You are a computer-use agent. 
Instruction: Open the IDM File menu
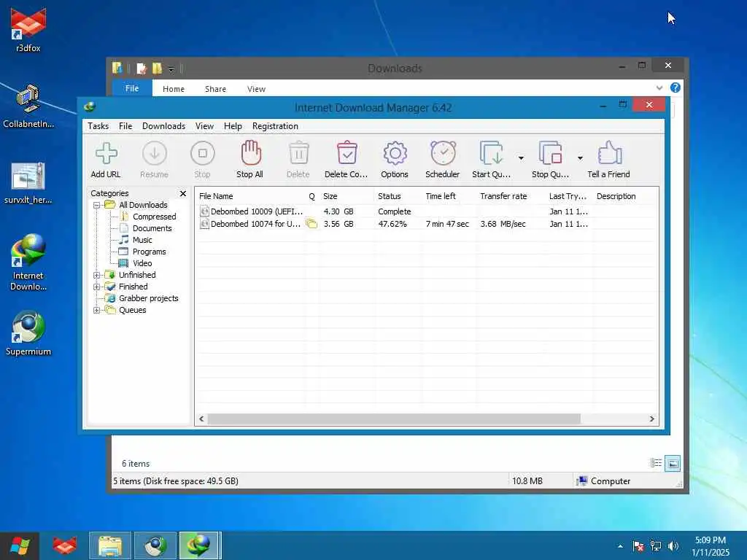[125, 126]
